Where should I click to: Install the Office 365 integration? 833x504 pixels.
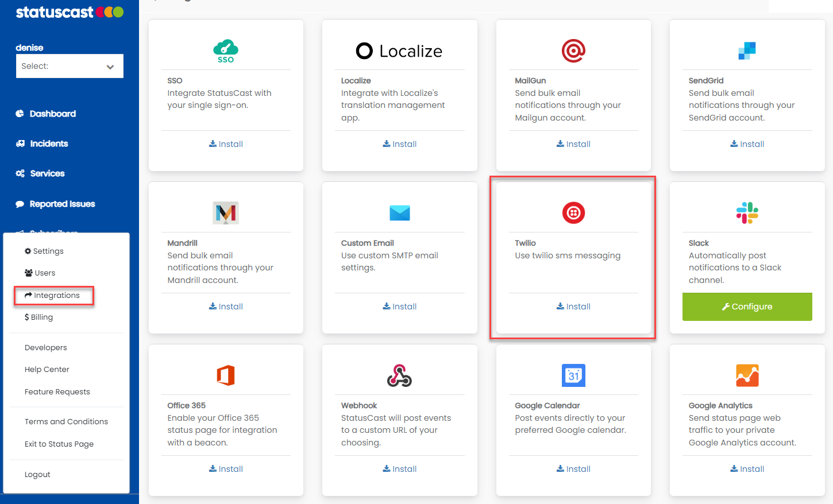coord(226,469)
